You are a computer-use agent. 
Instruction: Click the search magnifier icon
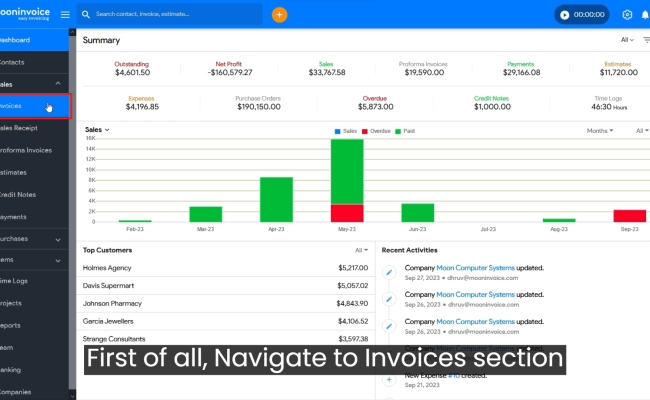(x=86, y=15)
